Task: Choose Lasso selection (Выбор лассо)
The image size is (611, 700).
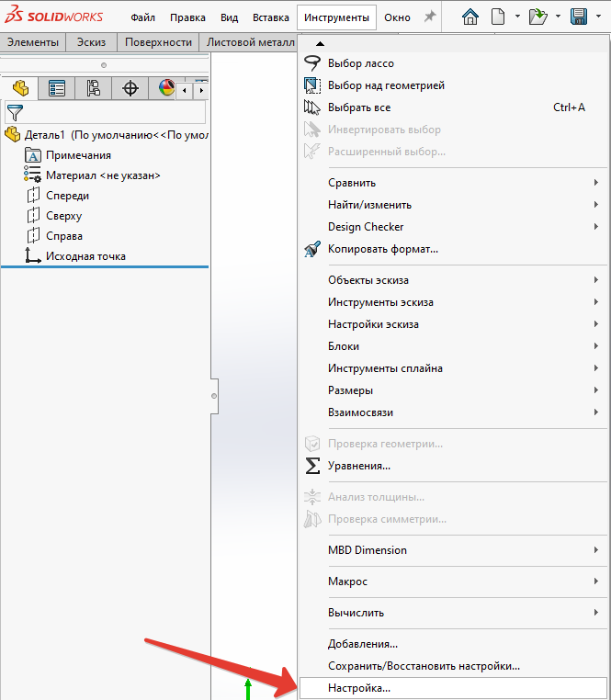Action: [453, 63]
